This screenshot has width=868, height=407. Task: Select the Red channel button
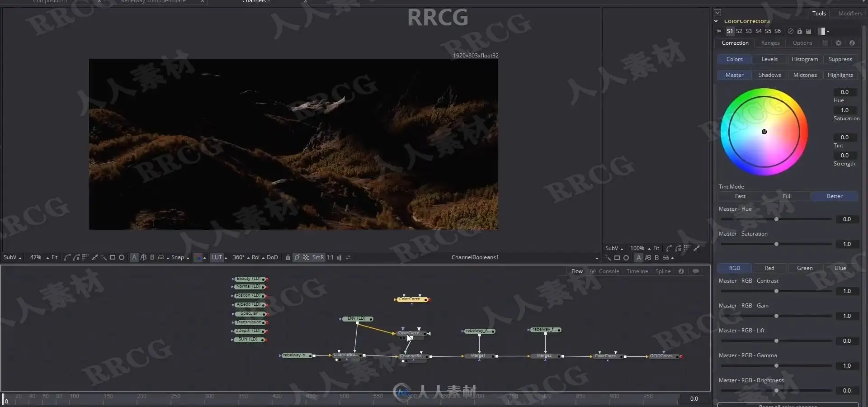tap(769, 268)
